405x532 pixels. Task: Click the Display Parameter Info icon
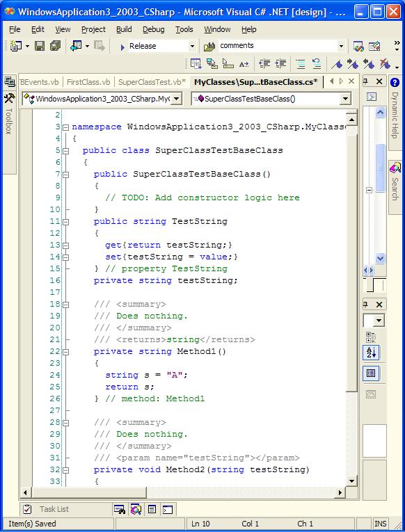tap(212, 63)
